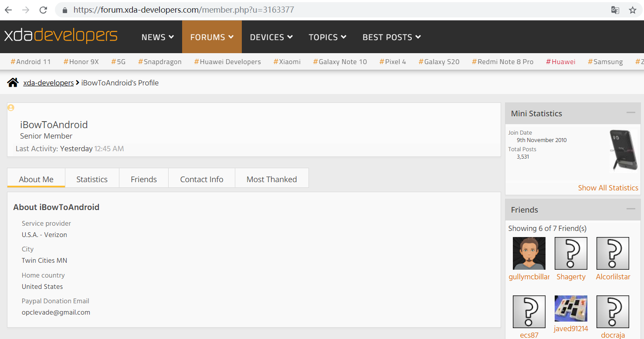
Task: Bookmark this page with star icon
Action: click(633, 10)
